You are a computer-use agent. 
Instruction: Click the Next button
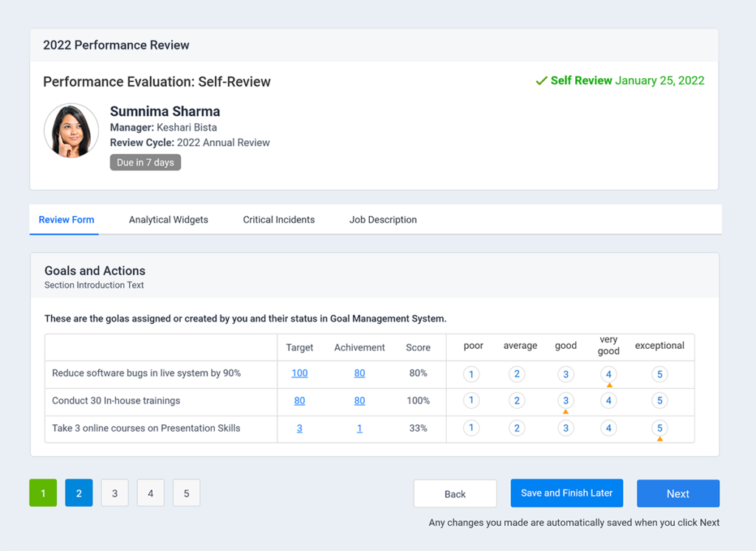click(x=678, y=493)
